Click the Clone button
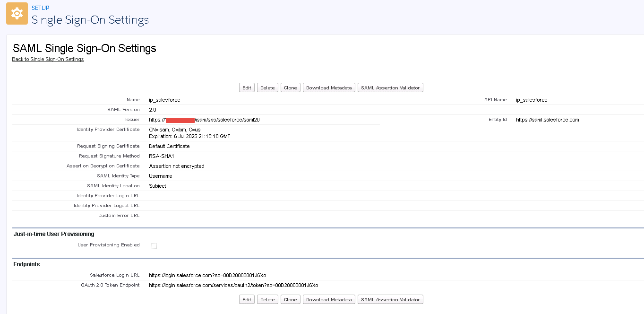Image resolution: width=644 pixels, height=314 pixels. pos(290,87)
